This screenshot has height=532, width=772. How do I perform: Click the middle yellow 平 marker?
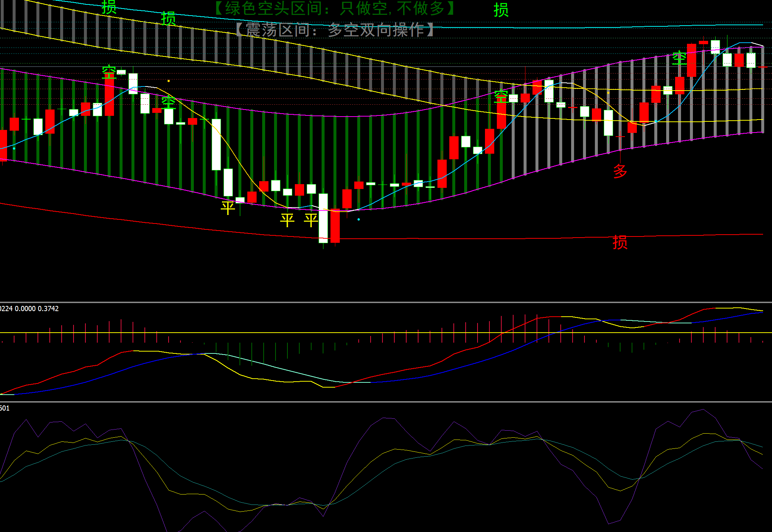(287, 220)
